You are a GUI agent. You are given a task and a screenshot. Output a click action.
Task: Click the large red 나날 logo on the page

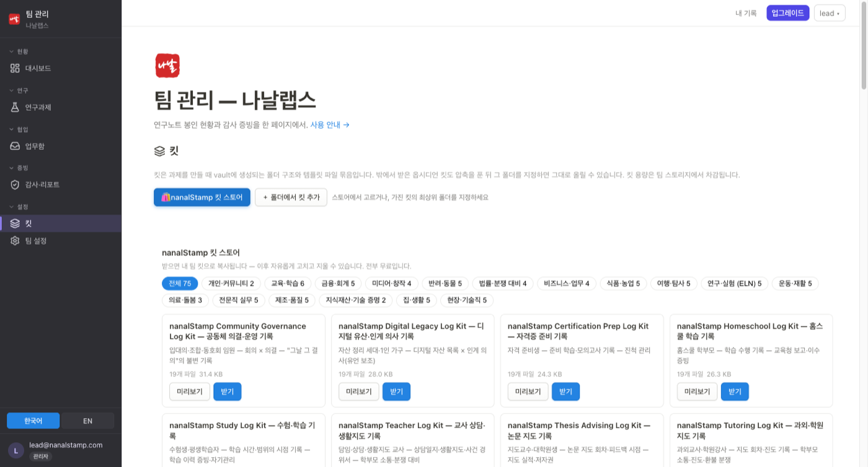[167, 66]
